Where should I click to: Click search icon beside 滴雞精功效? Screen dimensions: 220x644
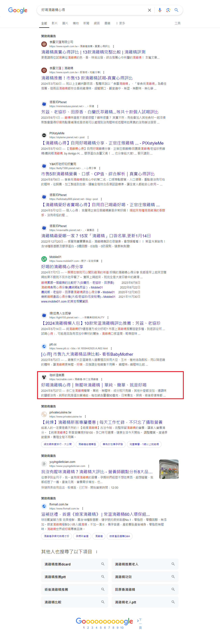tap(173, 577)
